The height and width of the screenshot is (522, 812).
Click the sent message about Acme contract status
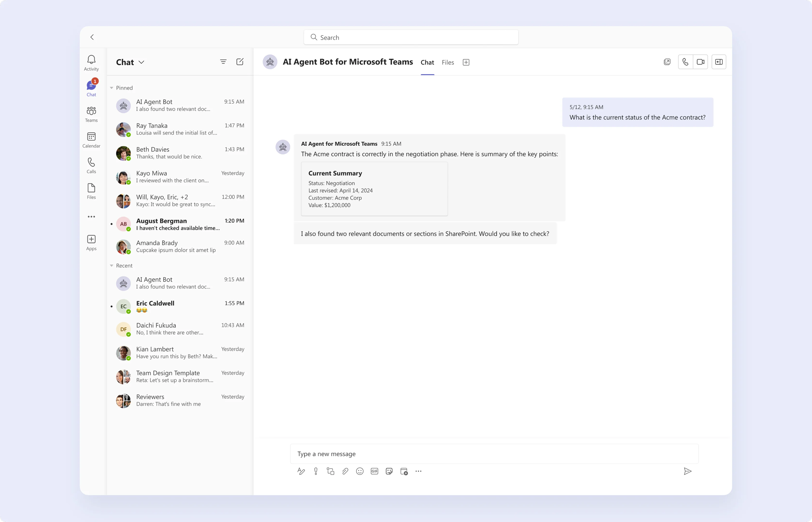(638, 112)
